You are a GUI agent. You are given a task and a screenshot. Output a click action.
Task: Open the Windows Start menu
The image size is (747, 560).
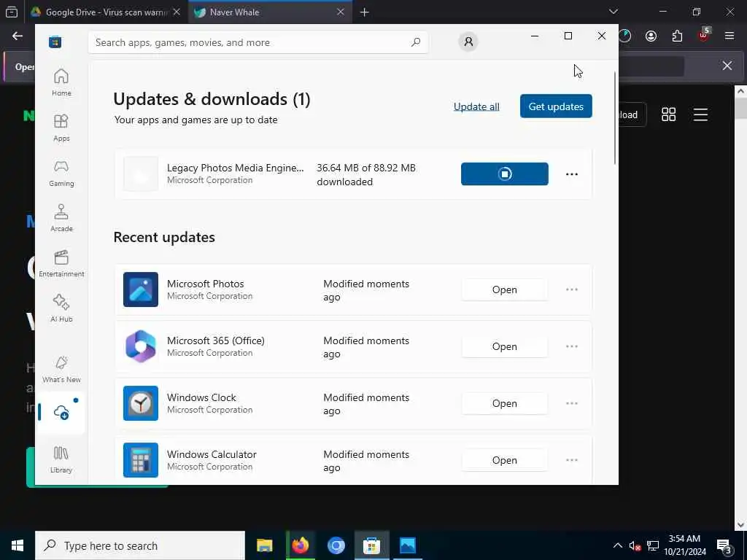click(18, 545)
